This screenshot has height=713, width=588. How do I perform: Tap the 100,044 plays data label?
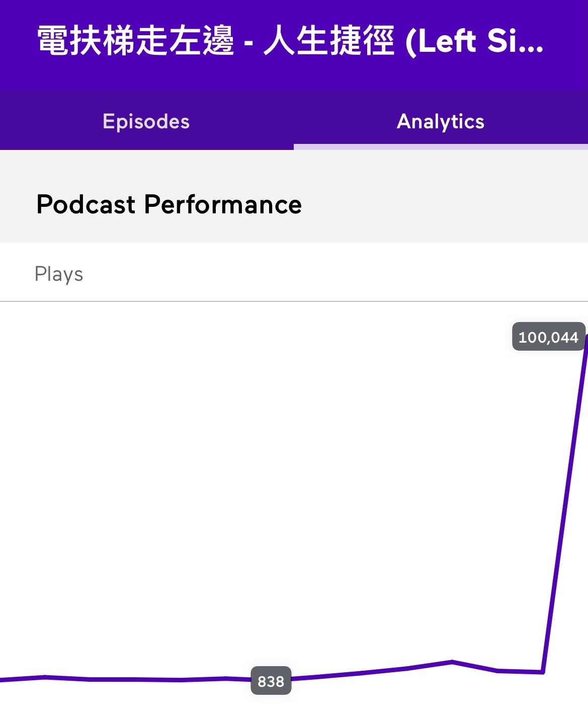(549, 337)
